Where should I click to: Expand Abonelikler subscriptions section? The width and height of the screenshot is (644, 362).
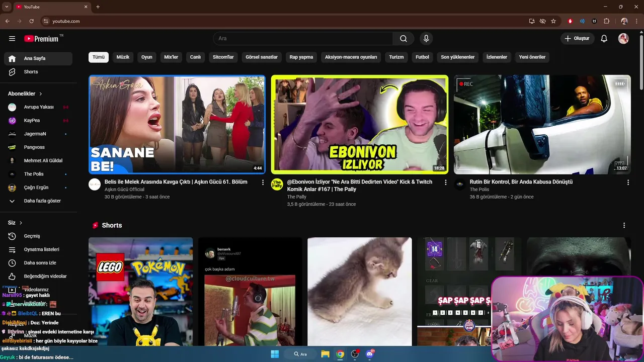point(25,94)
